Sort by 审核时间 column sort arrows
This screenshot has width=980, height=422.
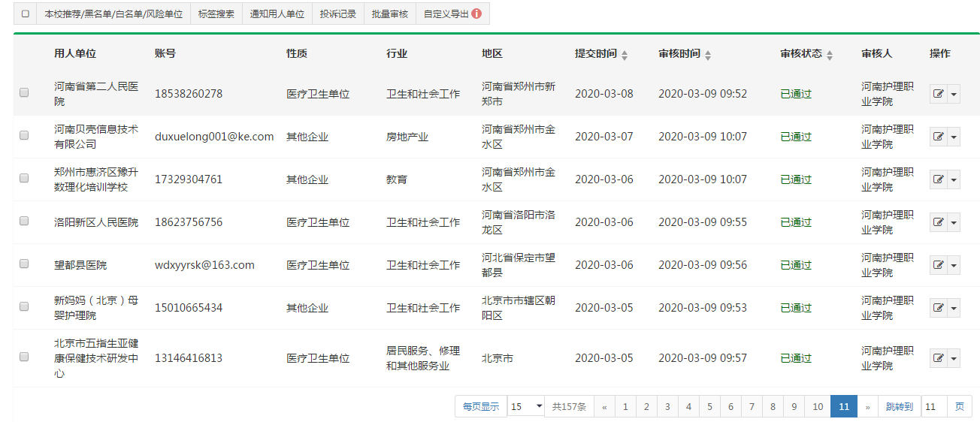point(708,55)
